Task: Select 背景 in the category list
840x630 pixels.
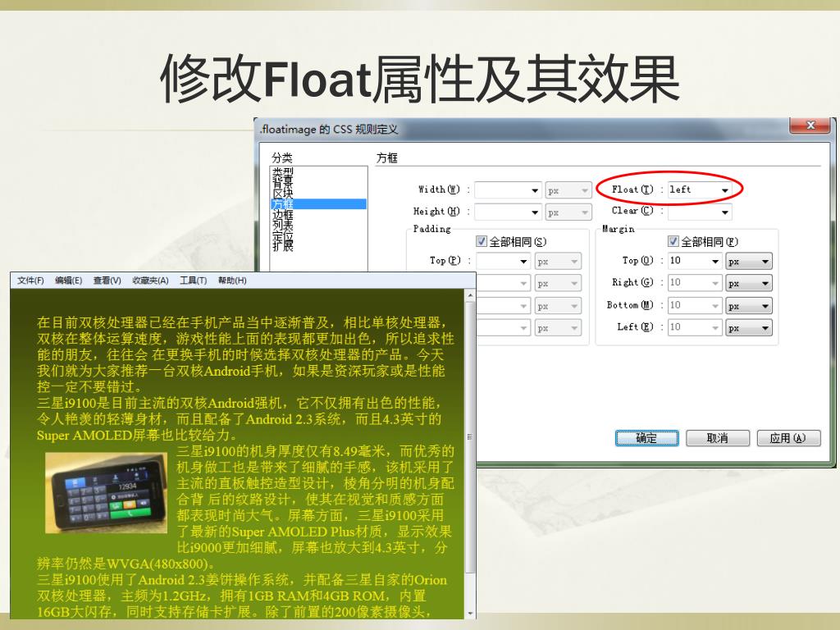Action: 283,182
